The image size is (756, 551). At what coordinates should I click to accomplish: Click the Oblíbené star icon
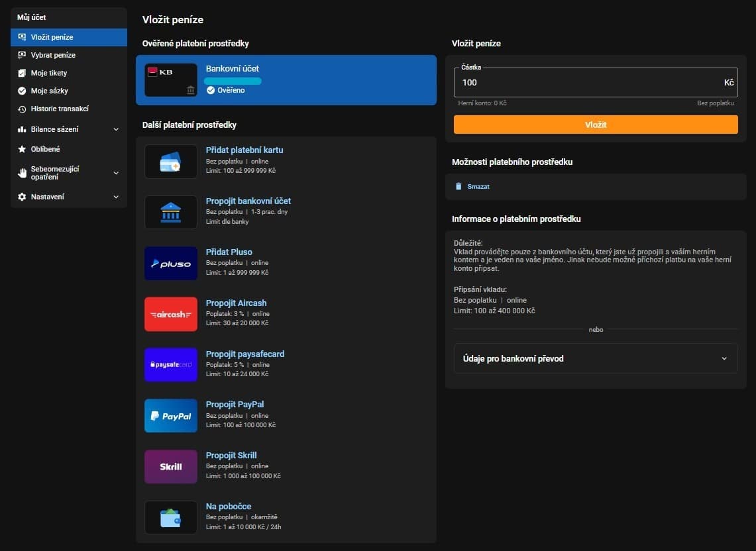(x=22, y=149)
